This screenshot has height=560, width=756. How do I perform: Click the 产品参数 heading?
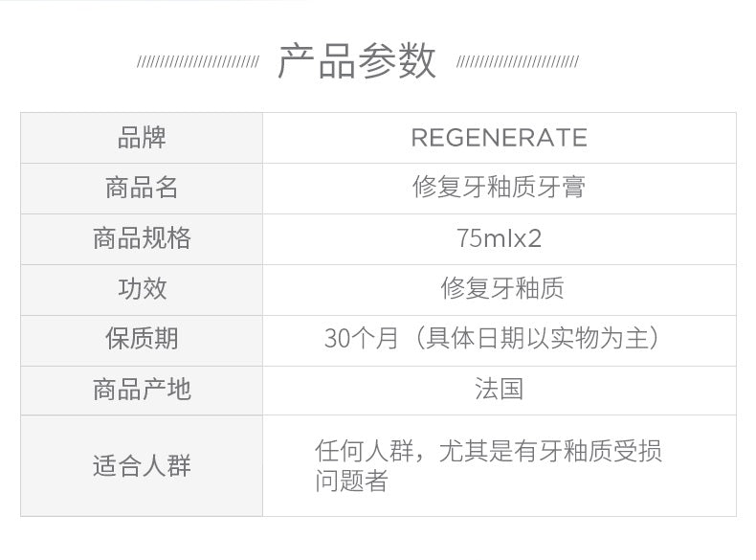coord(357,62)
